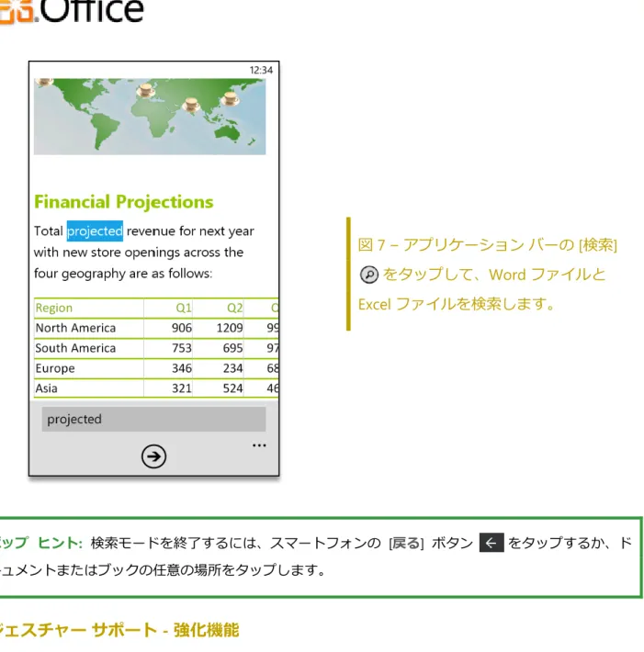Click the world map image in the phone

[150, 117]
